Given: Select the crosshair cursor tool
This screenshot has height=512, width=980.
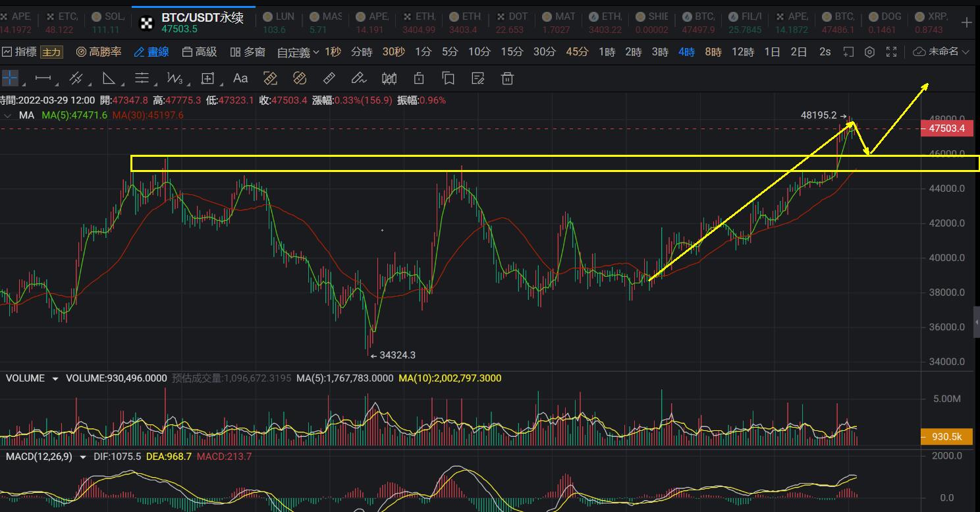Looking at the screenshot, I should [10, 78].
